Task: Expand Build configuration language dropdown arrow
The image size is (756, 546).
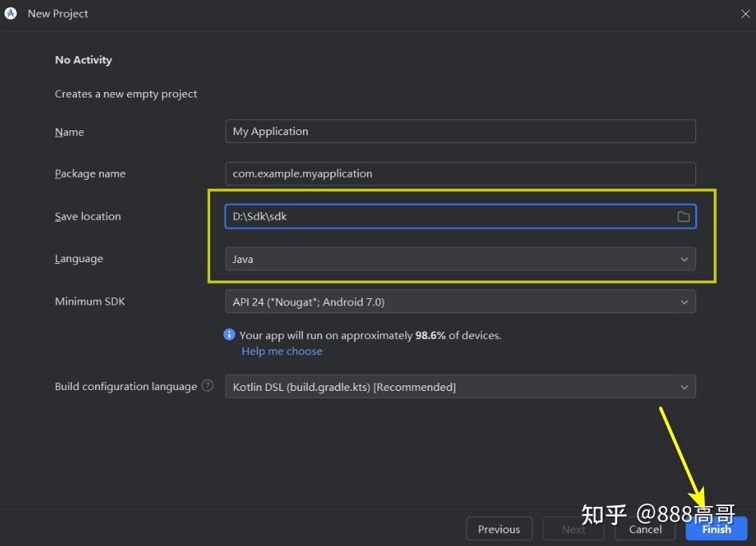Action: (x=684, y=387)
